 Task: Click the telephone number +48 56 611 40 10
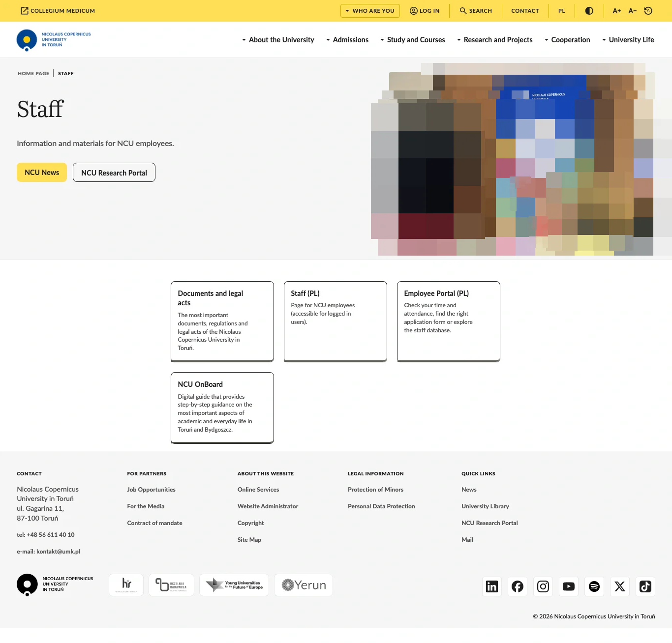point(51,535)
